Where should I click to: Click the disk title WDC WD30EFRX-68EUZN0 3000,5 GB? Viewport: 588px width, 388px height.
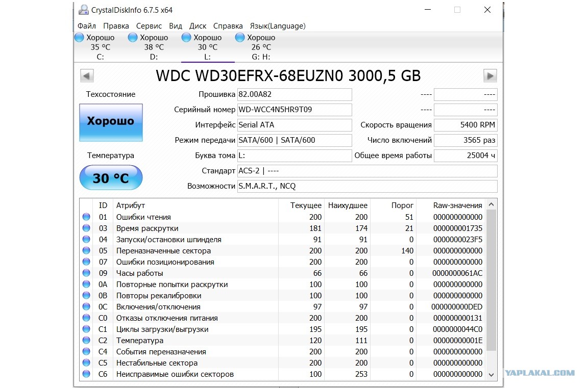(288, 75)
